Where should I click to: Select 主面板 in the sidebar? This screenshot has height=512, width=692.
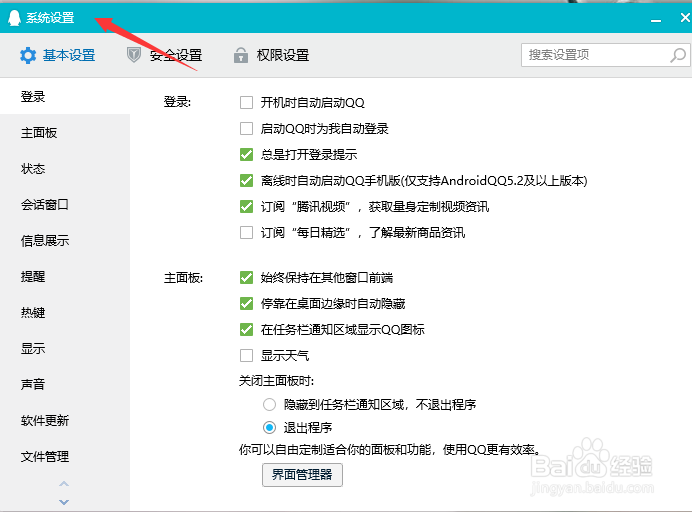click(x=65, y=132)
